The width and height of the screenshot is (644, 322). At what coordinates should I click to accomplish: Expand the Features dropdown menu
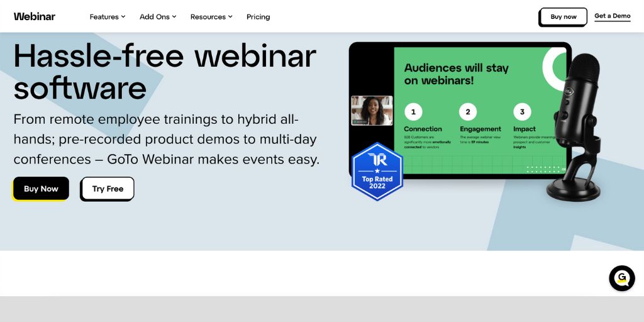click(x=108, y=17)
